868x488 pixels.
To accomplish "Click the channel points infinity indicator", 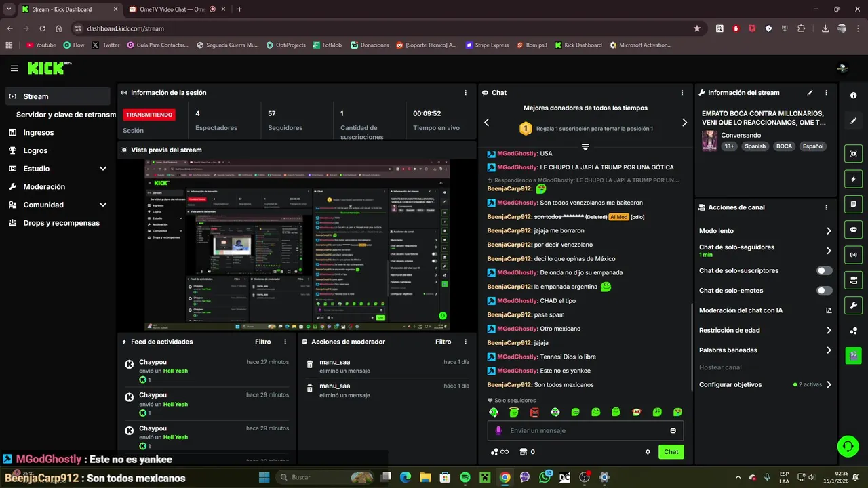I will [x=500, y=452].
